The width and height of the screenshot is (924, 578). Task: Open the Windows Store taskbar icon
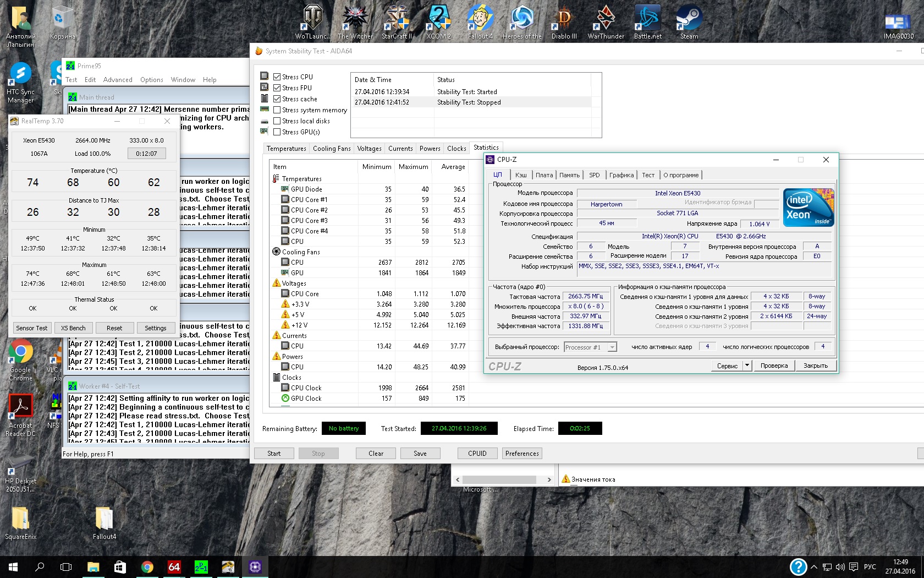(120, 566)
